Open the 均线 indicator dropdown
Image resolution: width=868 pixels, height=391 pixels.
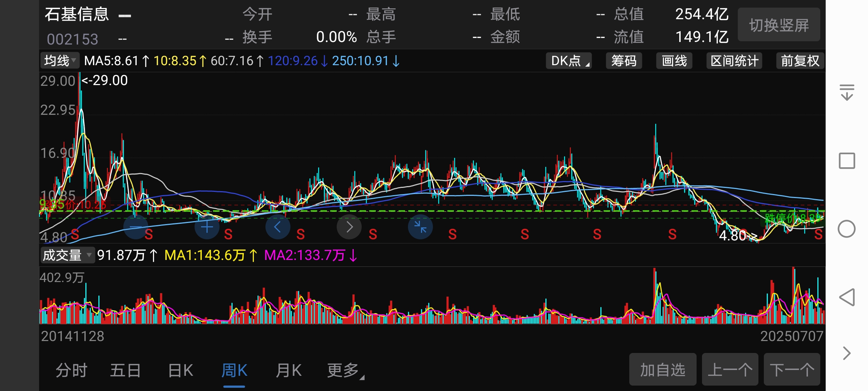[60, 61]
